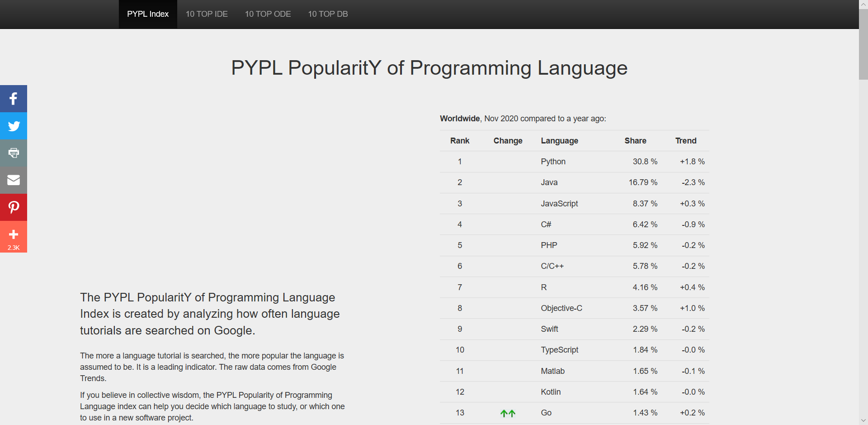Click the Change column header
The height and width of the screenshot is (425, 868).
(508, 141)
